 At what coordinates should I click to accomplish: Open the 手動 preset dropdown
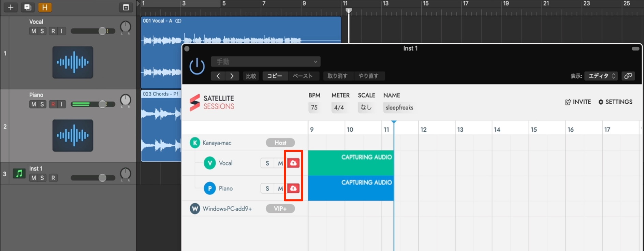266,62
